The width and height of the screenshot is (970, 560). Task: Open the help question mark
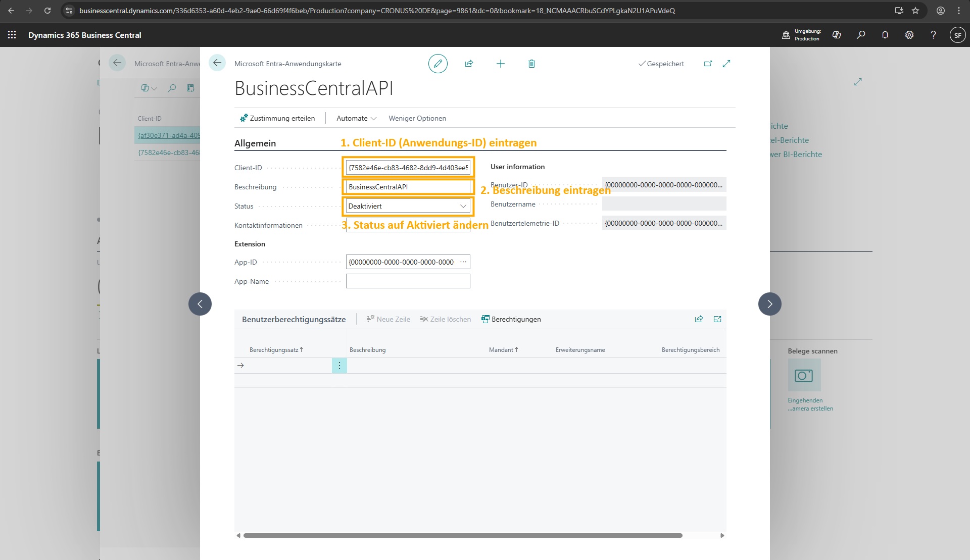tap(933, 35)
